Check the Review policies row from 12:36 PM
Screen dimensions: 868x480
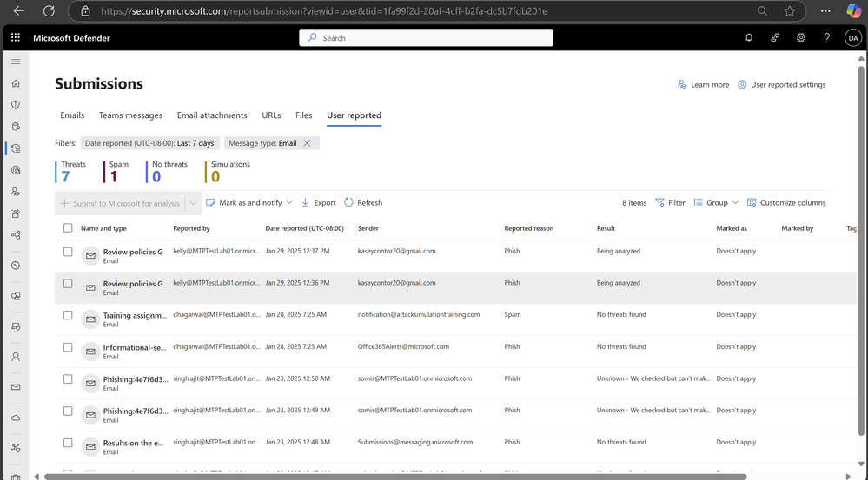[68, 283]
